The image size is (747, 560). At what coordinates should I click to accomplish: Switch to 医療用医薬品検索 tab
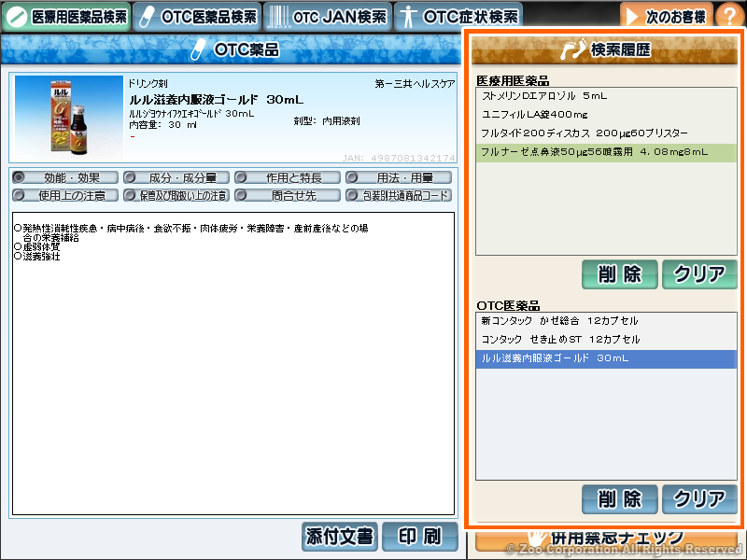(x=66, y=17)
